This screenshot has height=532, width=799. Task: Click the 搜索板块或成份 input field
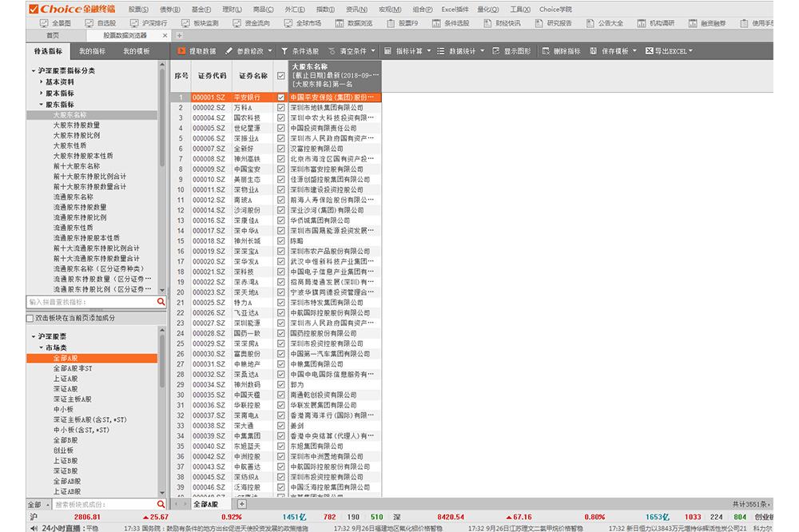tap(105, 505)
